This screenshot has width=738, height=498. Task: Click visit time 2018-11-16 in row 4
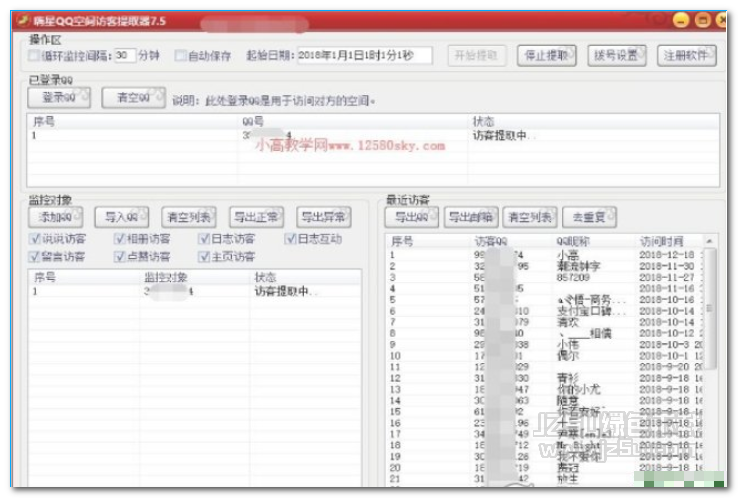pos(666,288)
